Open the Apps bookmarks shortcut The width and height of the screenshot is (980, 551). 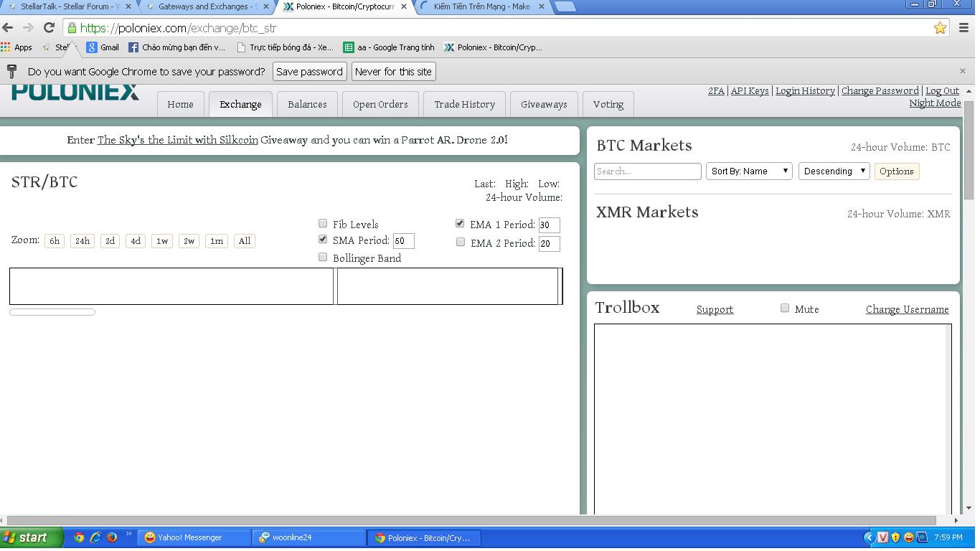(17, 47)
